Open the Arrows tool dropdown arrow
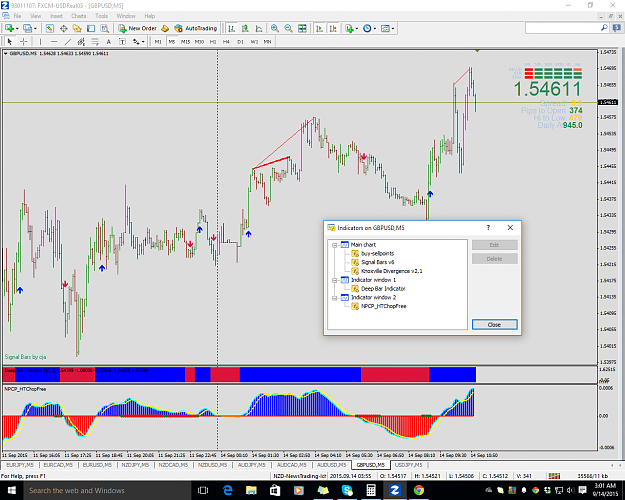The image size is (625, 500). 143,42
